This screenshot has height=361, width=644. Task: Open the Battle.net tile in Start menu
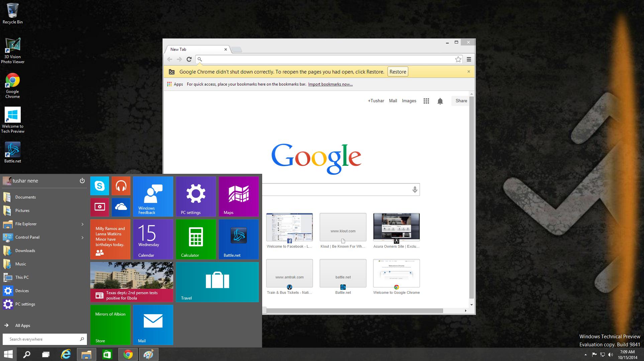click(x=239, y=239)
